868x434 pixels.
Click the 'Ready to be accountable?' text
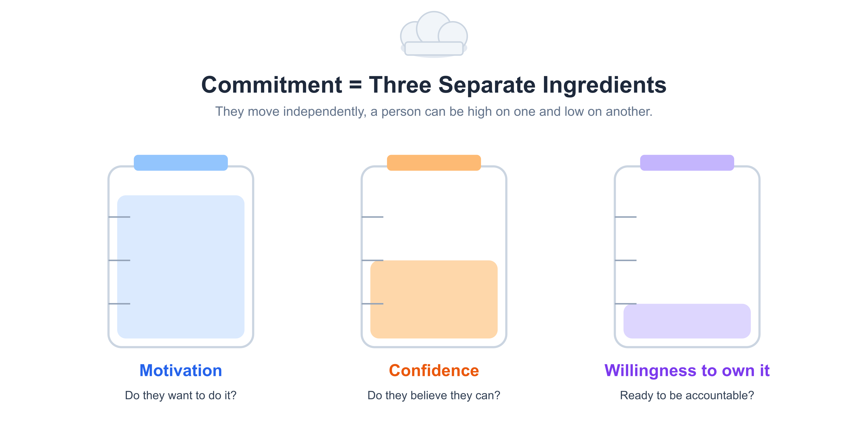click(x=687, y=395)
